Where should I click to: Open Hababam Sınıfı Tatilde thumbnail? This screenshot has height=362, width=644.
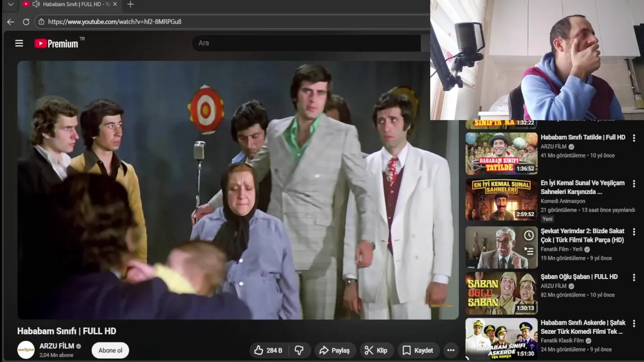tap(502, 153)
